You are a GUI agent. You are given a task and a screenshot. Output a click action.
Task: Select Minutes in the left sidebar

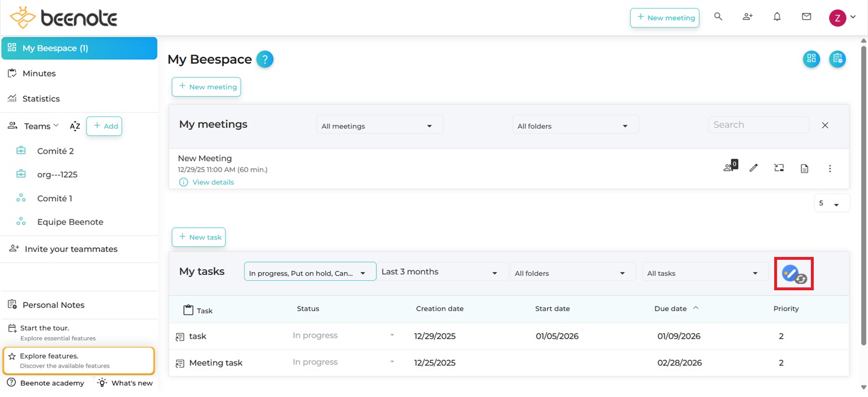pyautogui.click(x=40, y=73)
